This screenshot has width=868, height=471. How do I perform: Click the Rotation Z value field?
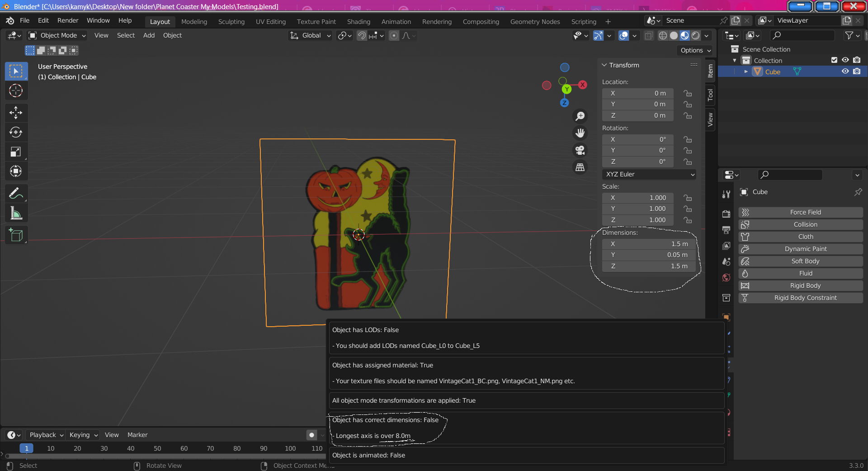click(x=638, y=162)
